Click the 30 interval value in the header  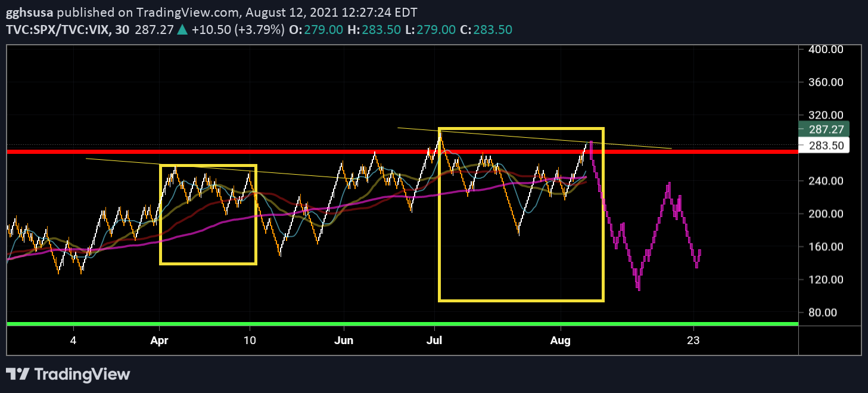pyautogui.click(x=122, y=29)
